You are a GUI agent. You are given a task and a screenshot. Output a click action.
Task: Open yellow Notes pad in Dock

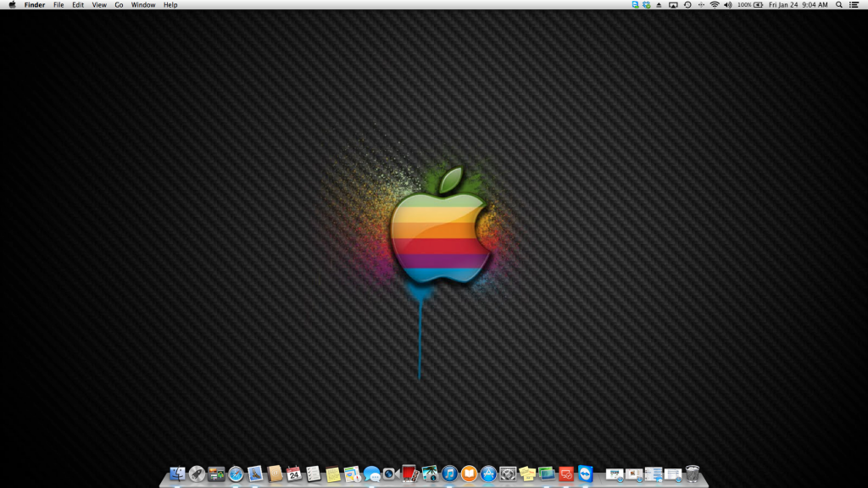332,474
